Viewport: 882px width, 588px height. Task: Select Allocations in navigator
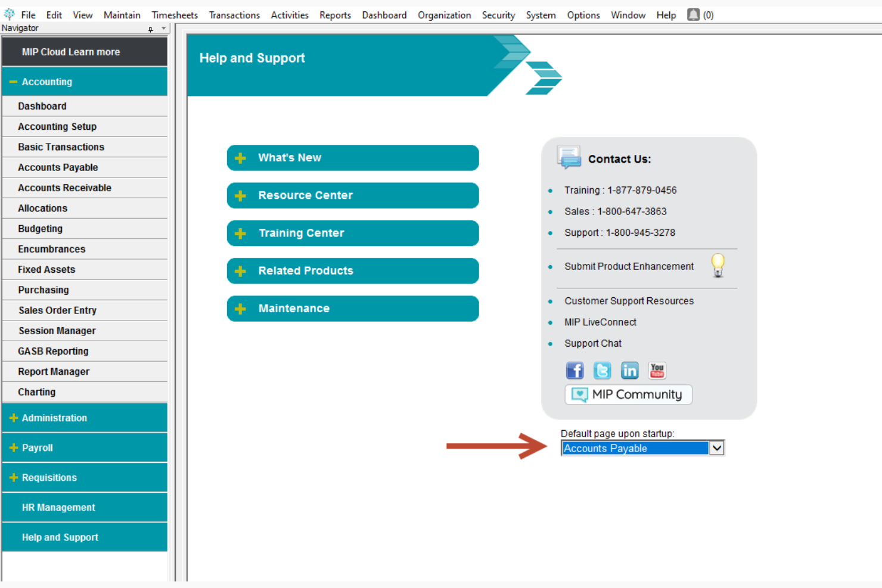(x=85, y=208)
